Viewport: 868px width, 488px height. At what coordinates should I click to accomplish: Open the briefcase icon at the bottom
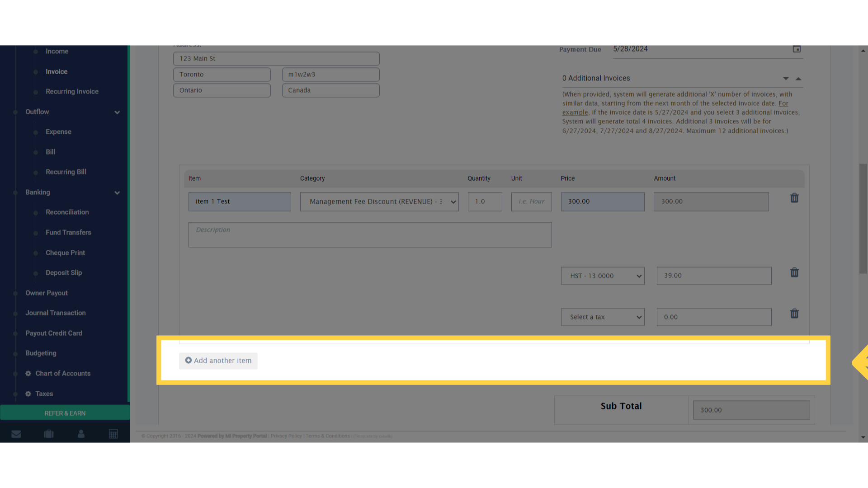tap(49, 433)
